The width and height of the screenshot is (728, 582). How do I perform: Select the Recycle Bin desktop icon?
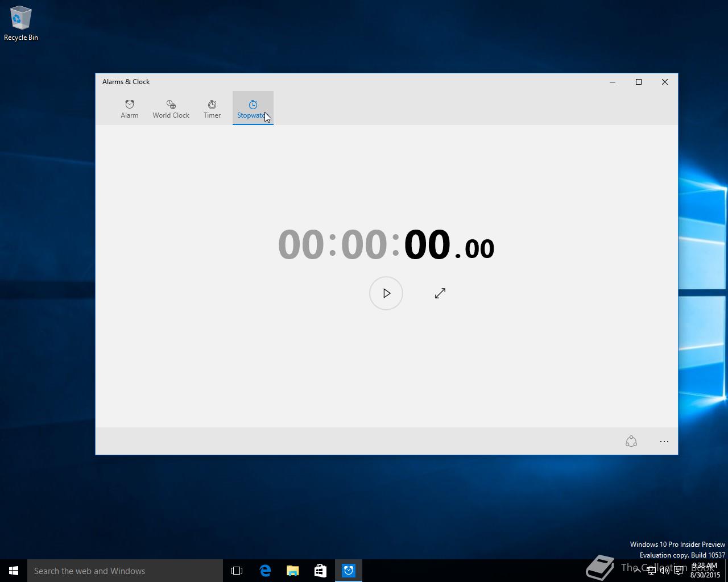pos(21,23)
